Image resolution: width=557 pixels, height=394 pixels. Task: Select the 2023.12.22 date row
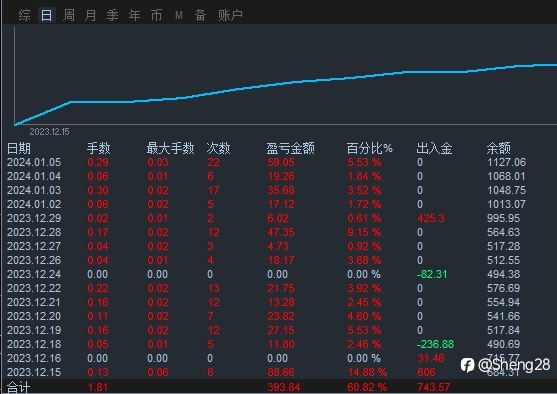coord(34,288)
